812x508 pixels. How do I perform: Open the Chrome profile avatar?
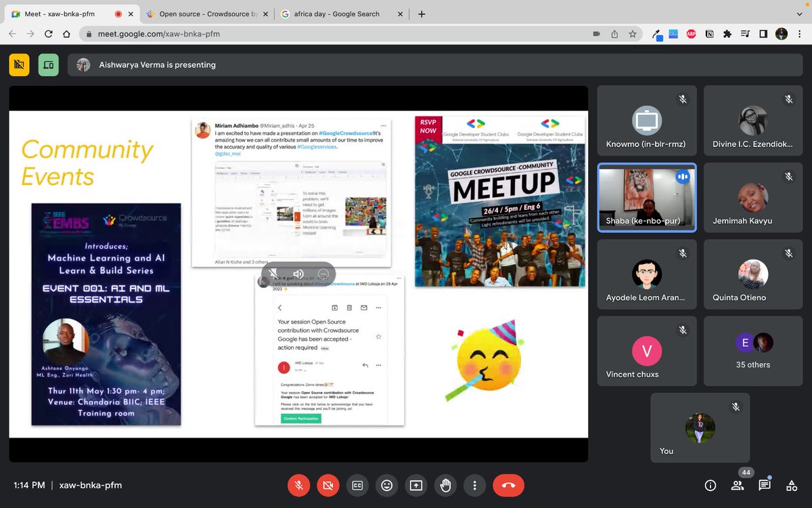pyautogui.click(x=782, y=34)
